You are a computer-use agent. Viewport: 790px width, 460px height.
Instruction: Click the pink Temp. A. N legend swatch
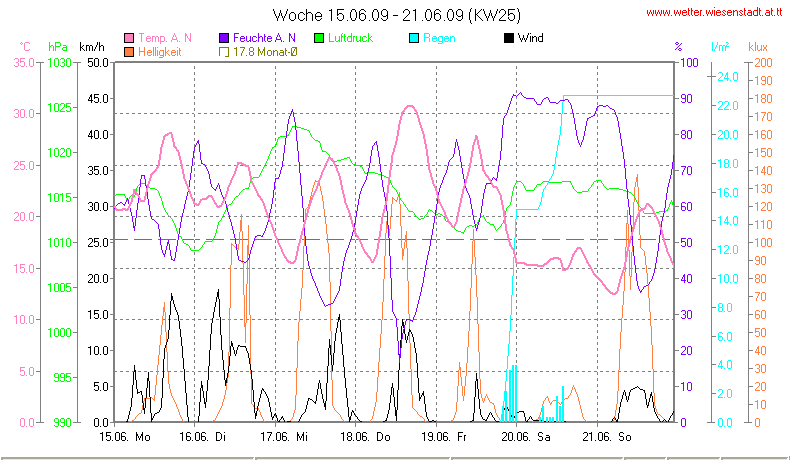click(129, 38)
